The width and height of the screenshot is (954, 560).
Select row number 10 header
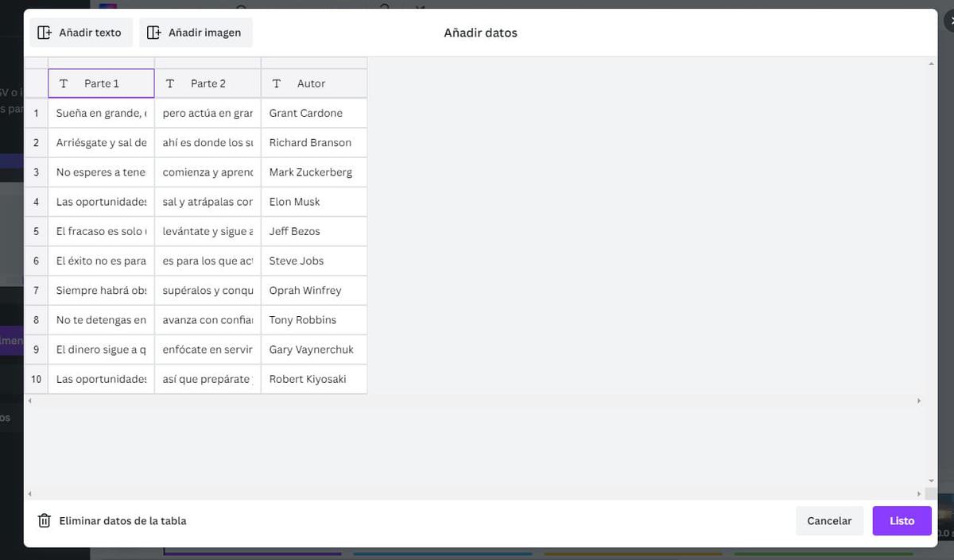click(x=36, y=379)
